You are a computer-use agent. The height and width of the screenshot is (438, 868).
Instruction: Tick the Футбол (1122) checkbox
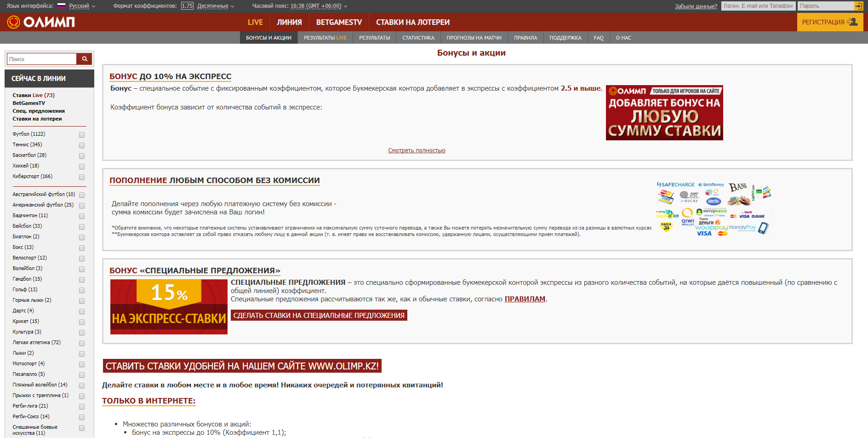82,135
